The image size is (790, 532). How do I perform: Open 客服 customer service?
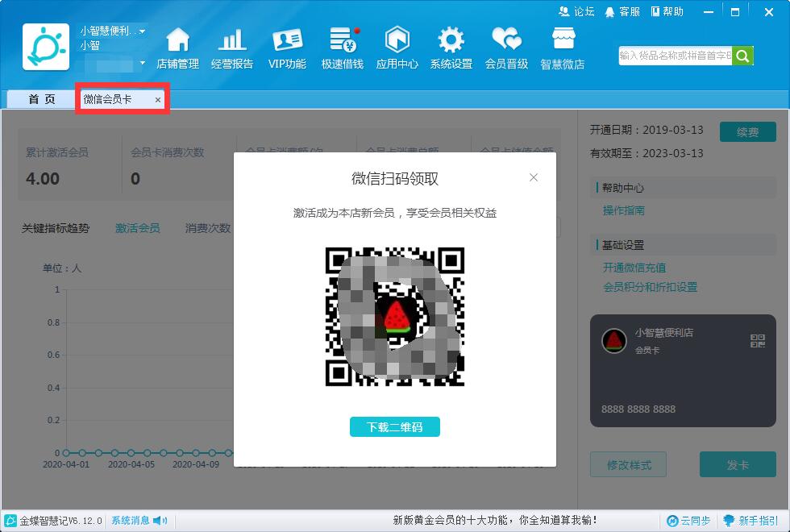[x=622, y=11]
